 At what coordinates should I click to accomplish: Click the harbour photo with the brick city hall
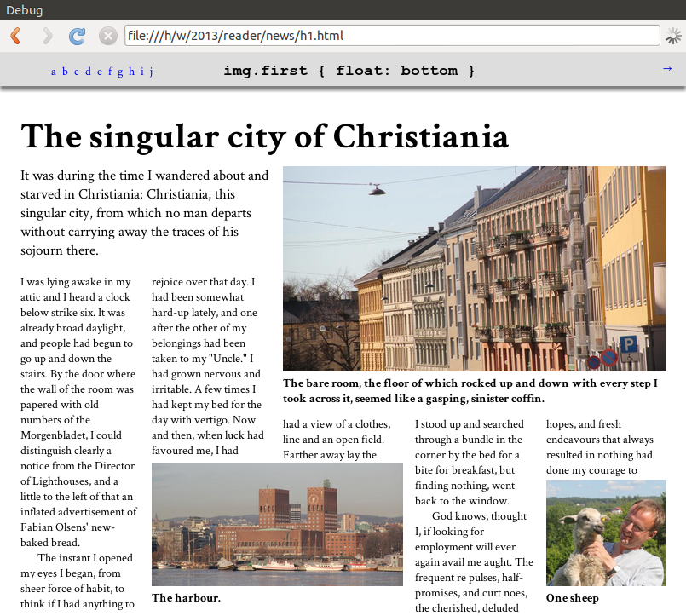click(x=277, y=525)
